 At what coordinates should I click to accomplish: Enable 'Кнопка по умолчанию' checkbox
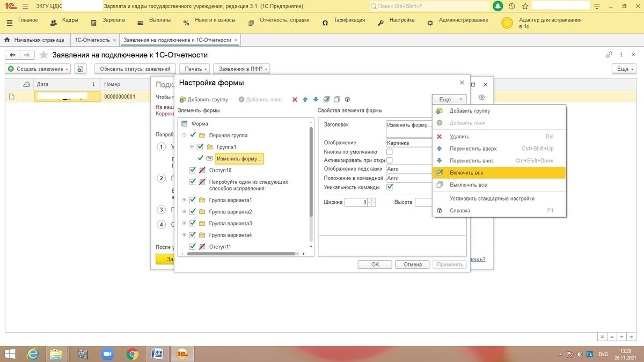point(390,152)
